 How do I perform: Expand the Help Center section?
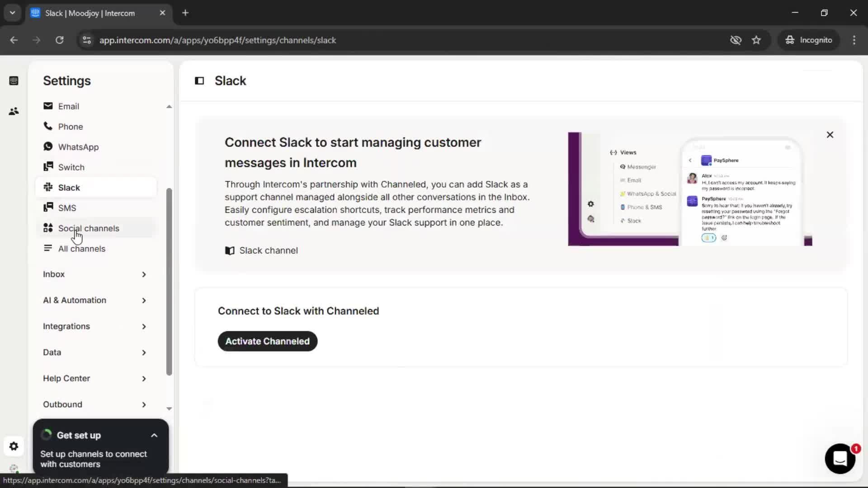(95, 379)
